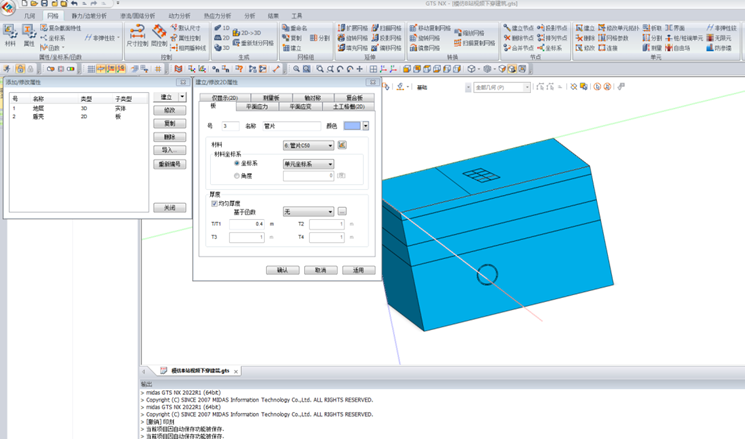The height and width of the screenshot is (439, 745).
Task: Click the T/T1 thickness field showing 0.4
Action: [x=247, y=224]
